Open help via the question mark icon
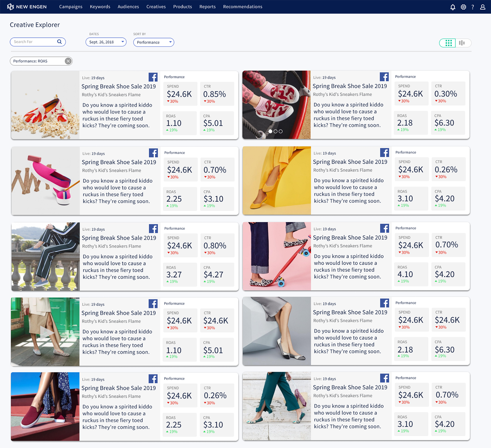 tap(473, 7)
